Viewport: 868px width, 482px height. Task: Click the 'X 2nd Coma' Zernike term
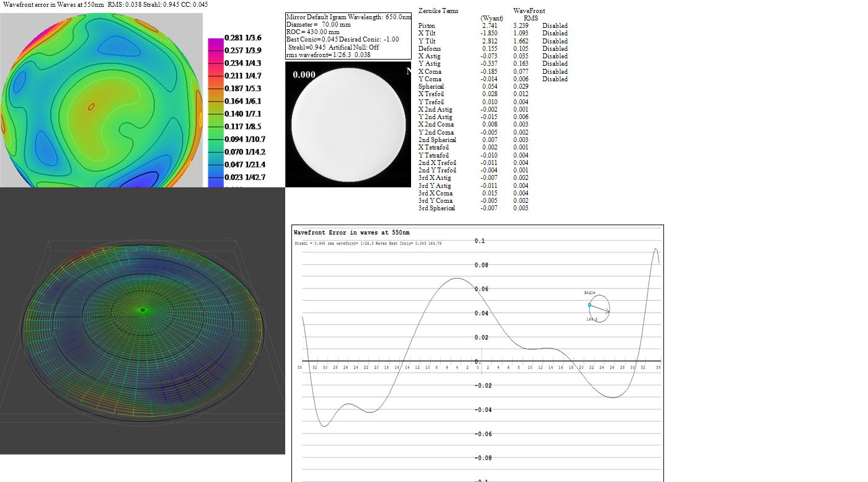[436, 125]
